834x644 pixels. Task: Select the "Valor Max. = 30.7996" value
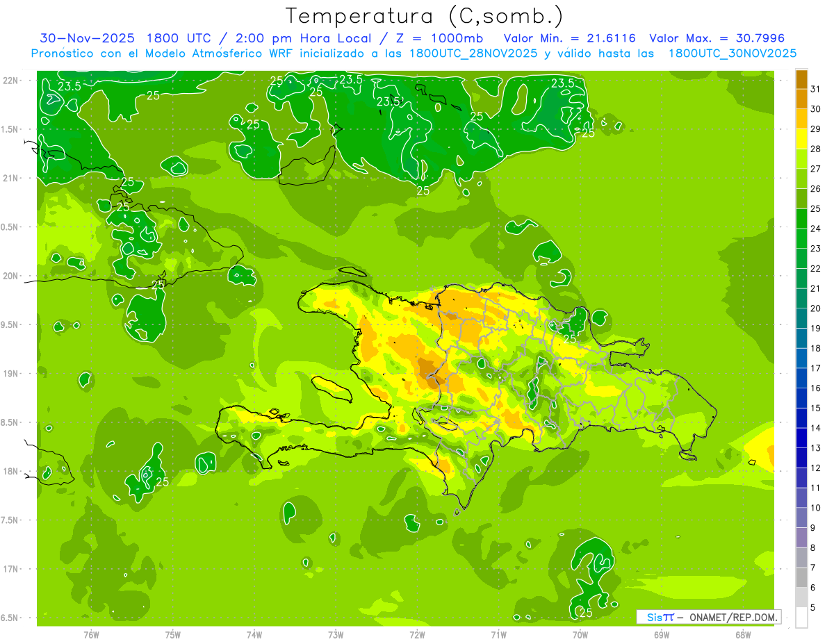717,38
